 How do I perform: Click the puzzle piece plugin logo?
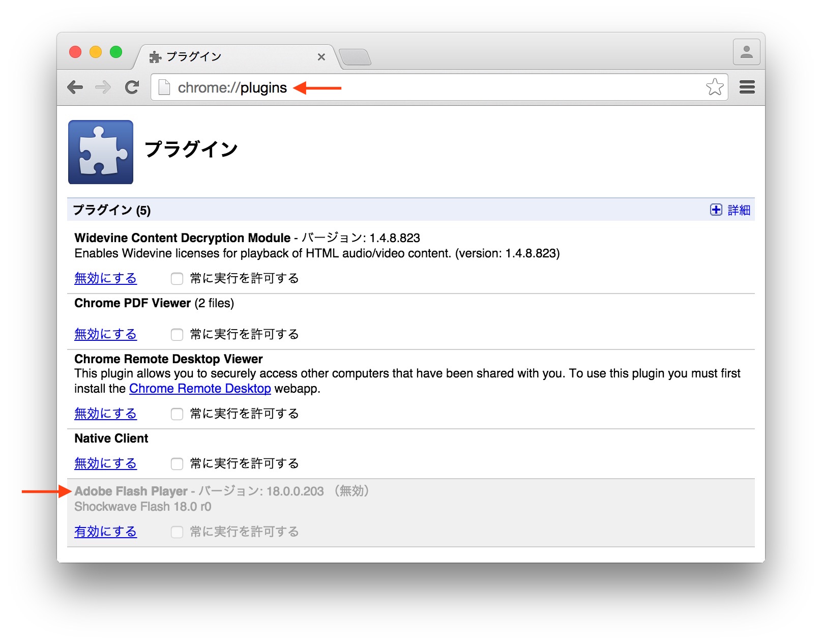pyautogui.click(x=101, y=152)
